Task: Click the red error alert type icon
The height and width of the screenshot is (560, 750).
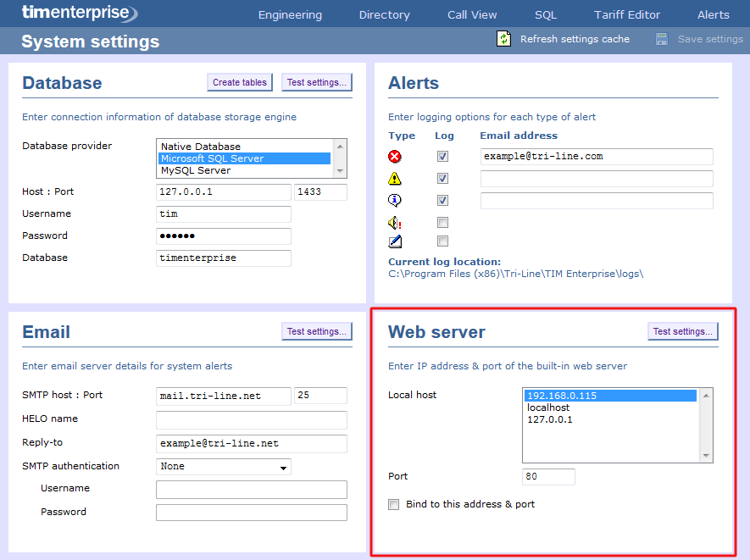Action: (395, 157)
